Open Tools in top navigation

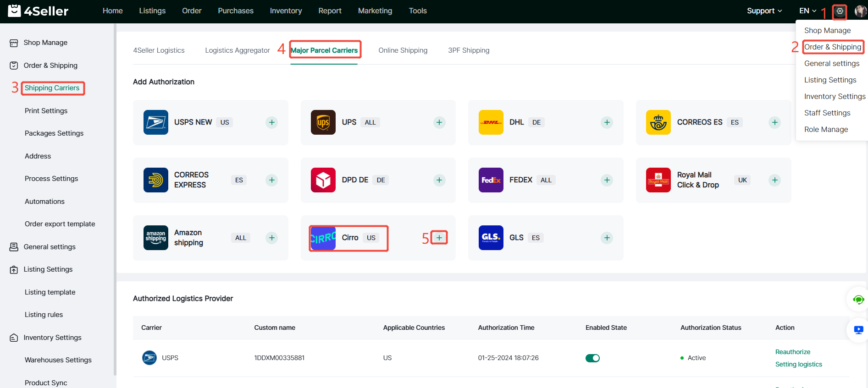[x=418, y=11]
